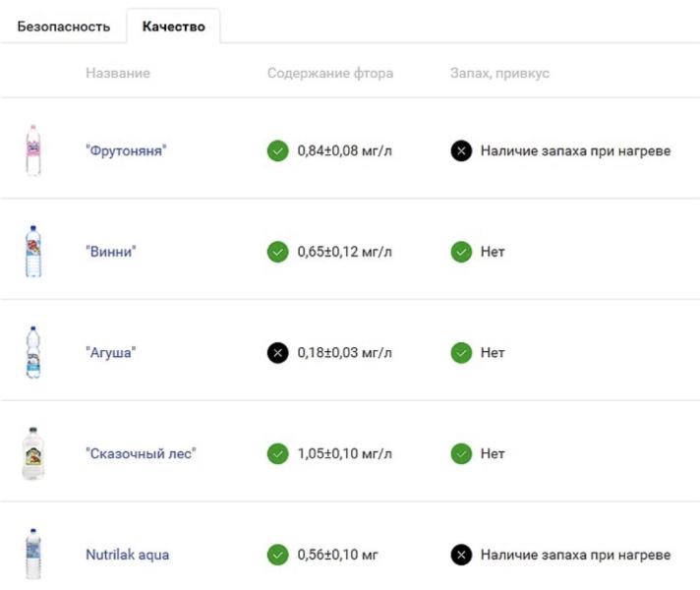Click the Содержание фтора column header
This screenshot has height=590, width=700.
pyautogui.click(x=330, y=73)
